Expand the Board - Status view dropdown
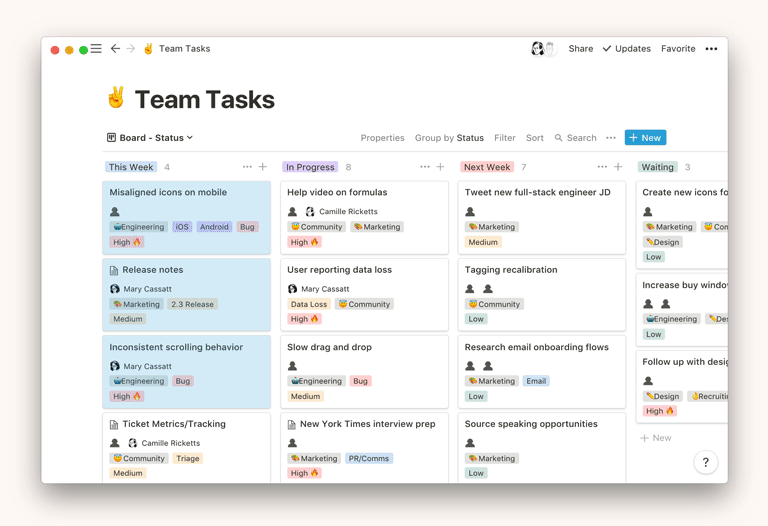The width and height of the screenshot is (768, 526). pyautogui.click(x=150, y=138)
